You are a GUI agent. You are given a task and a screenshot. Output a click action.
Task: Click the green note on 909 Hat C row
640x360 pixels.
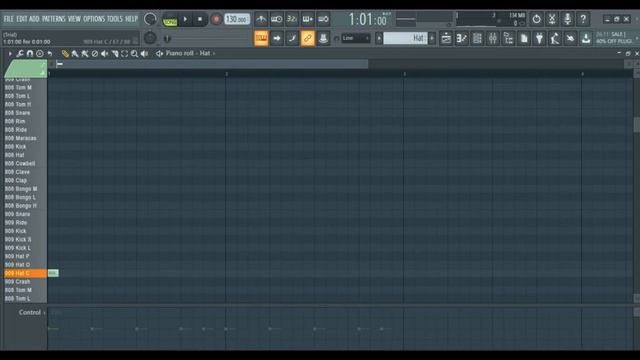53,273
